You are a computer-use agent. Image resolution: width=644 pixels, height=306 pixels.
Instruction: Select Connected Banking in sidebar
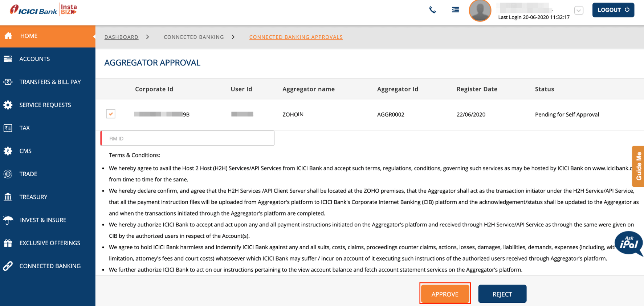pos(50,266)
